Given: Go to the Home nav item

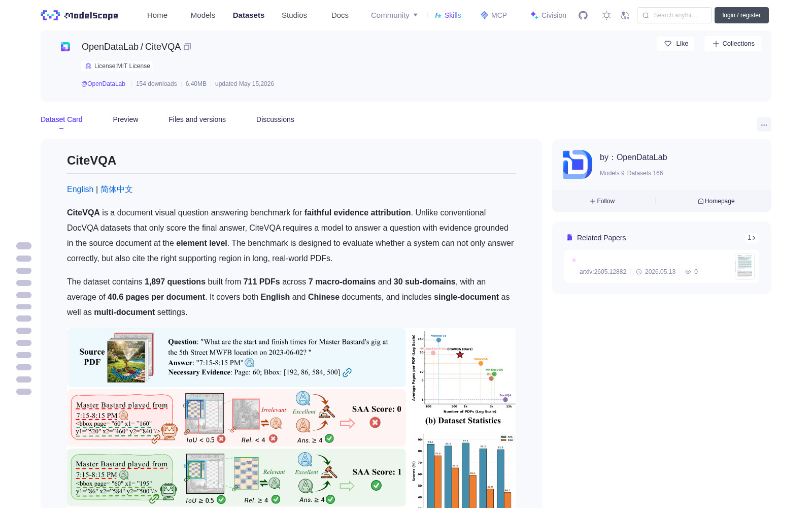Looking at the screenshot, I should click(x=157, y=15).
